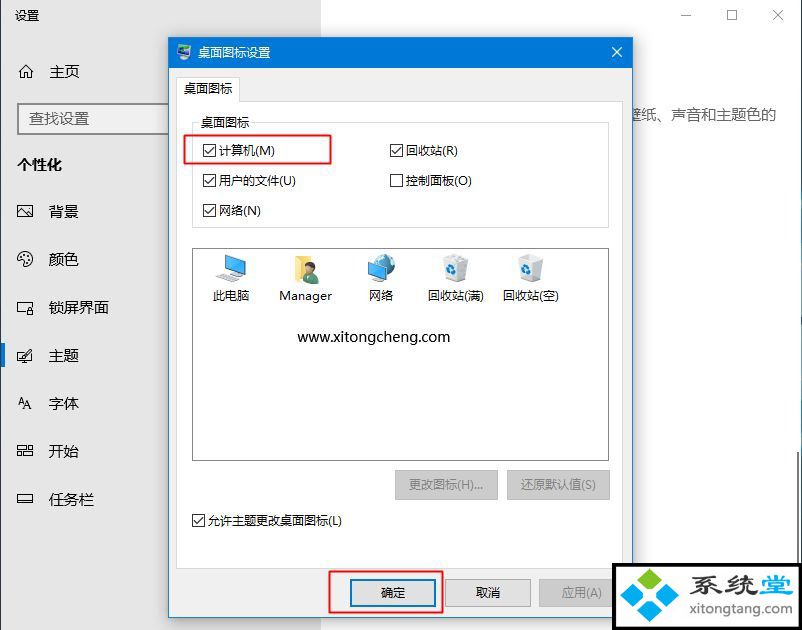Open 锁屏界面 lock screen sidebar icon
802x630 pixels.
click(x=25, y=307)
